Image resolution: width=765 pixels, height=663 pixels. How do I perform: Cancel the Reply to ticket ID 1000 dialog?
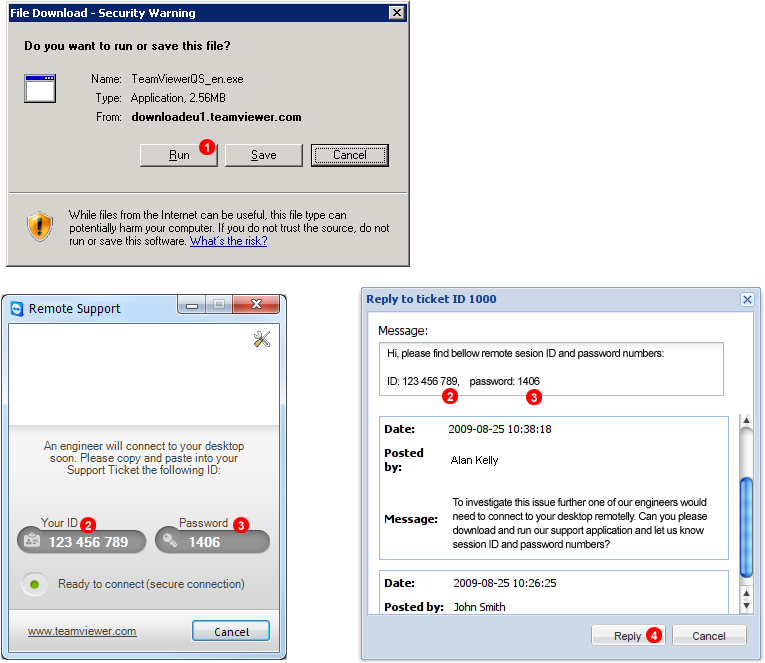[709, 635]
